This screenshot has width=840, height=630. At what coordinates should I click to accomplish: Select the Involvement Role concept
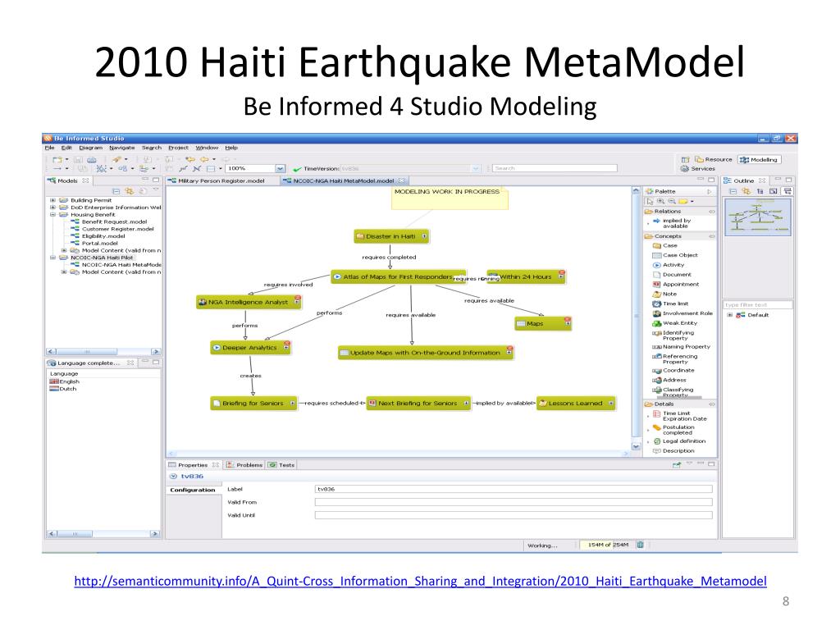[x=682, y=313]
